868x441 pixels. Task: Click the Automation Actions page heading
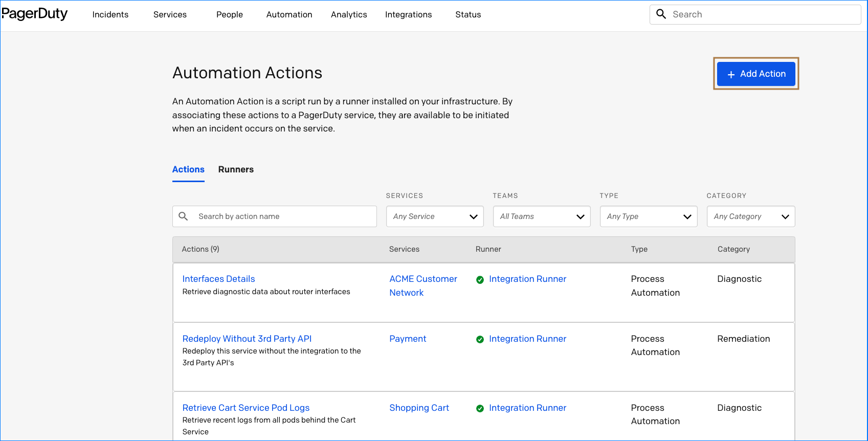pos(247,73)
